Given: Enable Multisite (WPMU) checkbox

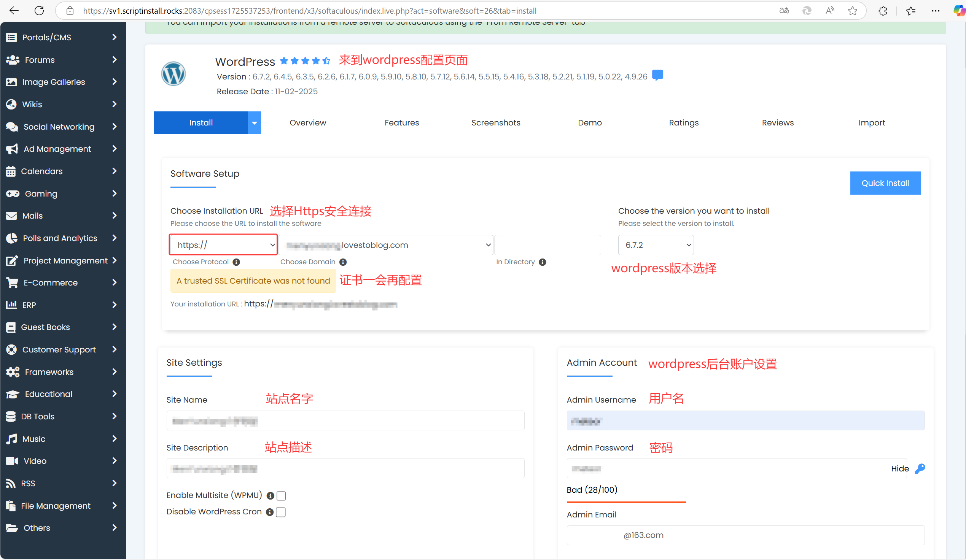Looking at the screenshot, I should click(281, 496).
